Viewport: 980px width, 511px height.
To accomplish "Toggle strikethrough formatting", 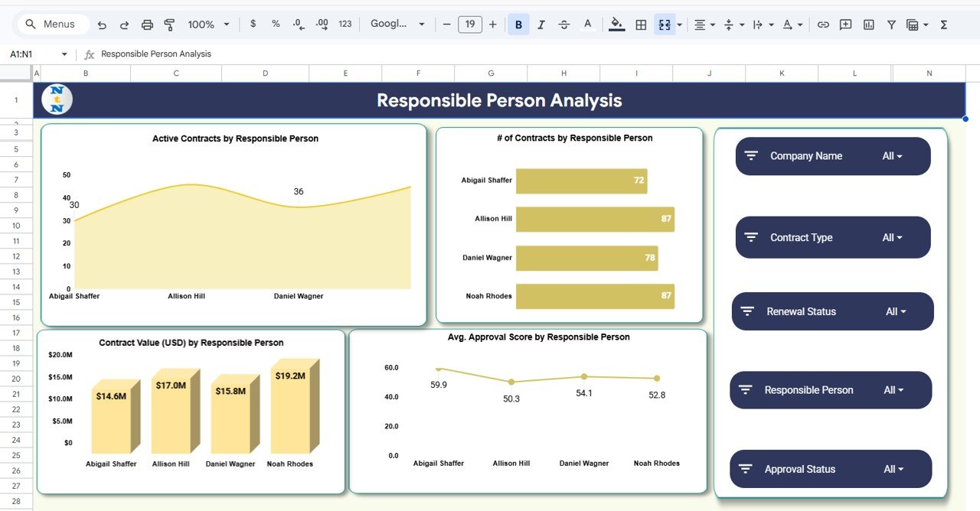I will click(x=564, y=24).
